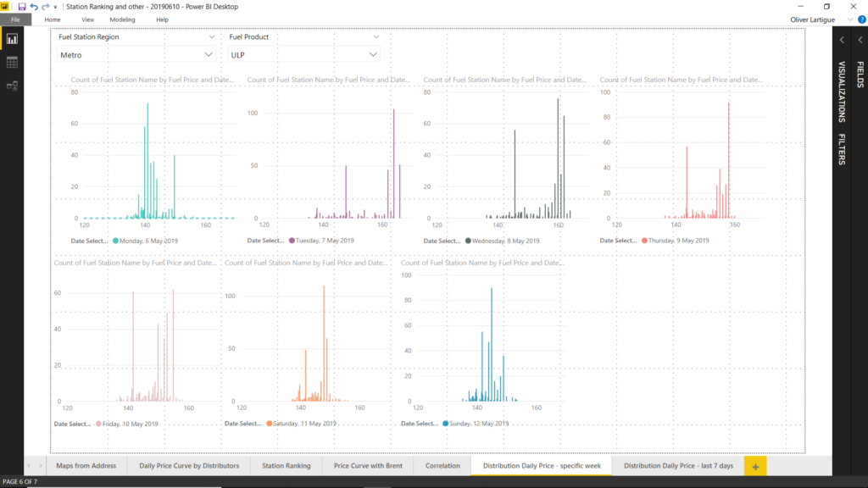Expand the Visualizations pane chevron

point(842,40)
